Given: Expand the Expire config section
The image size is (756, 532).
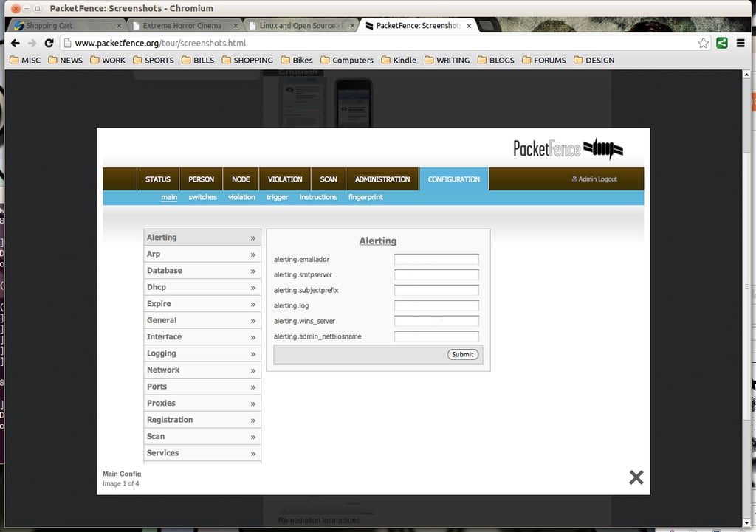Looking at the screenshot, I should pos(202,304).
